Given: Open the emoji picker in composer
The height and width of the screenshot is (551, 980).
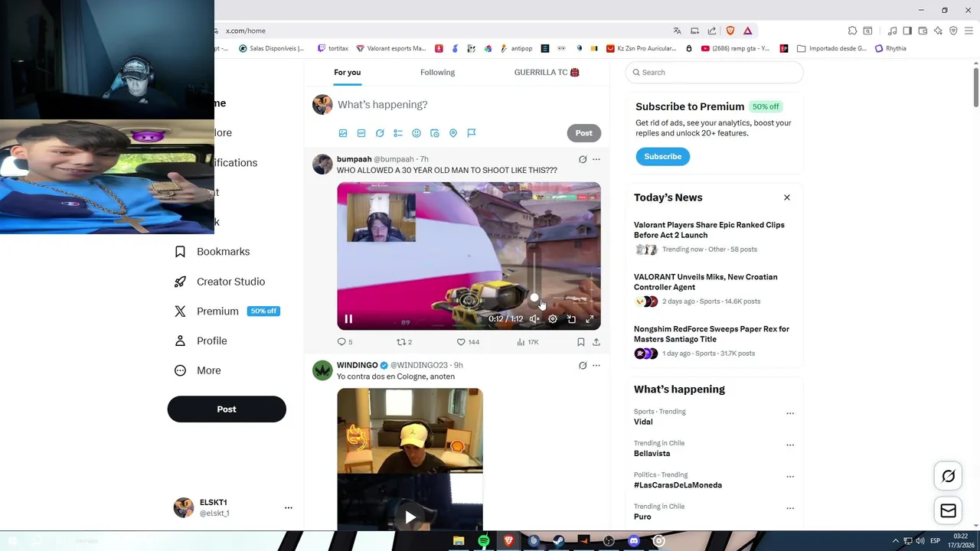Looking at the screenshot, I should click(x=416, y=133).
